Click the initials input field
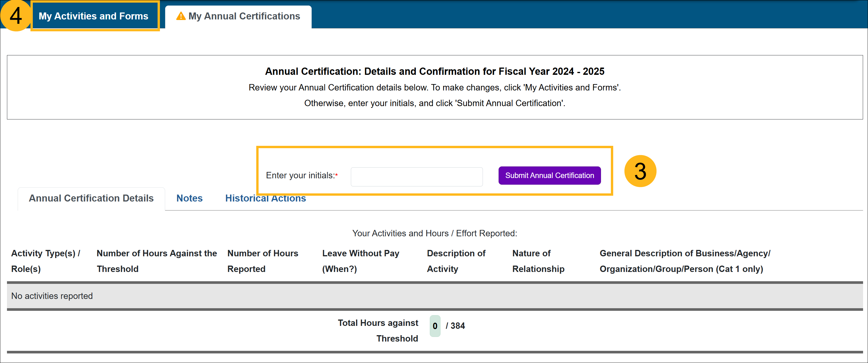 click(x=416, y=177)
